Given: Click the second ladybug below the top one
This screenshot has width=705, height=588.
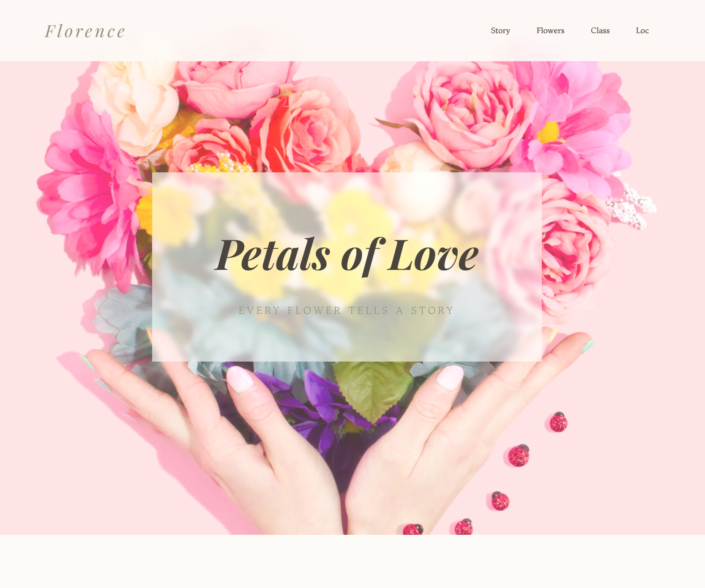Looking at the screenshot, I should 519,455.
